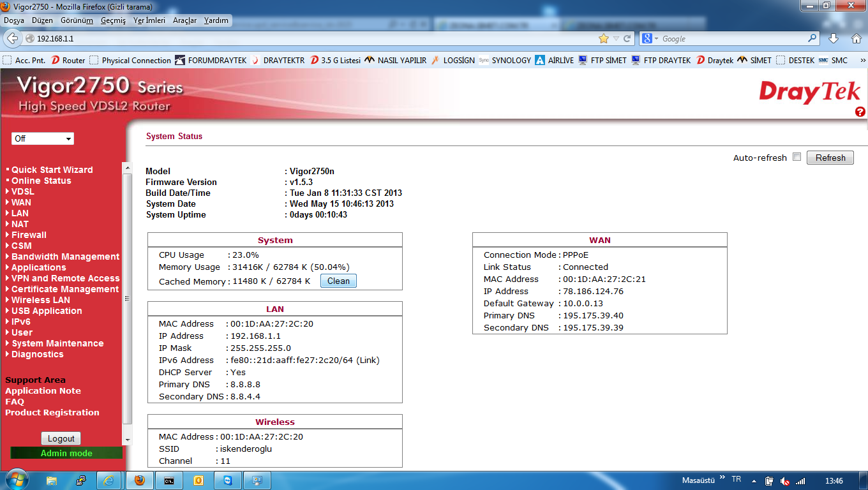Open the Araçlar menu

click(x=184, y=20)
